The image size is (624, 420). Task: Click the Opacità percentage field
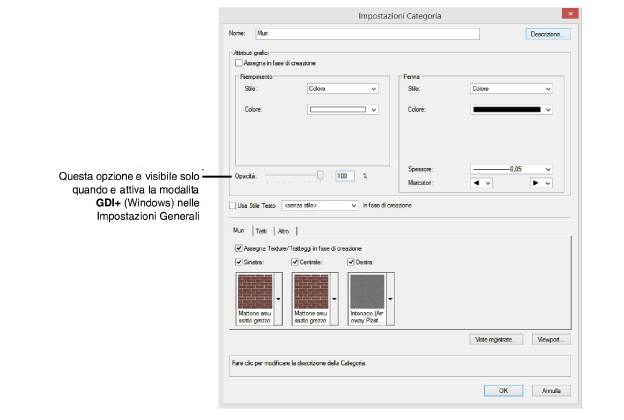[x=345, y=176]
